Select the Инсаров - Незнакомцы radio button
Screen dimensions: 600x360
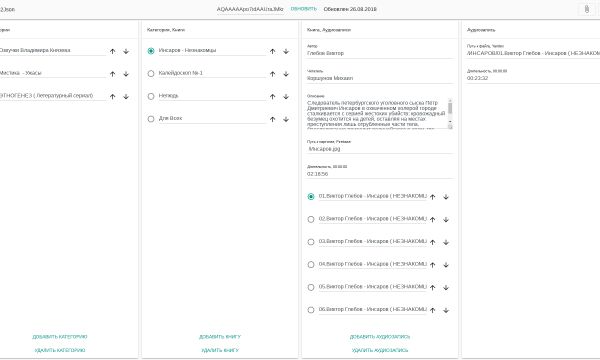coord(151,51)
